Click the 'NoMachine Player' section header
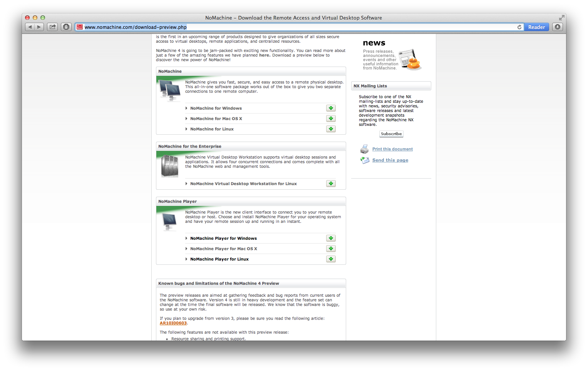588x371 pixels. coord(251,201)
